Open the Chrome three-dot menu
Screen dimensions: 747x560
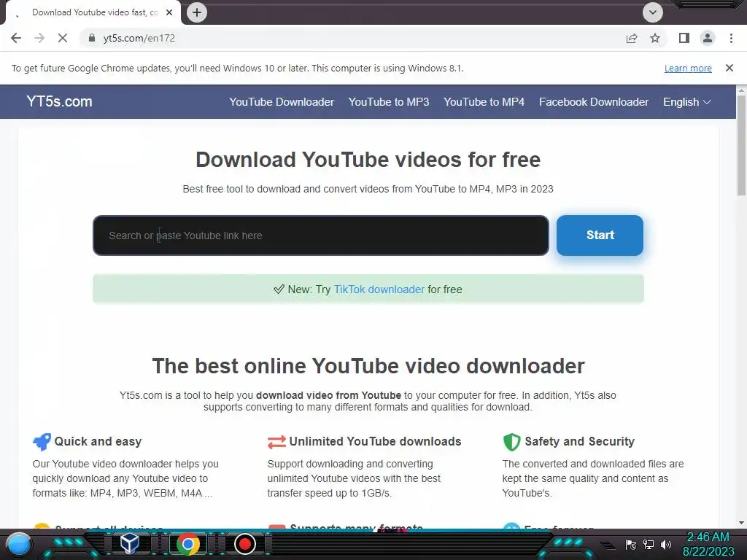click(731, 38)
